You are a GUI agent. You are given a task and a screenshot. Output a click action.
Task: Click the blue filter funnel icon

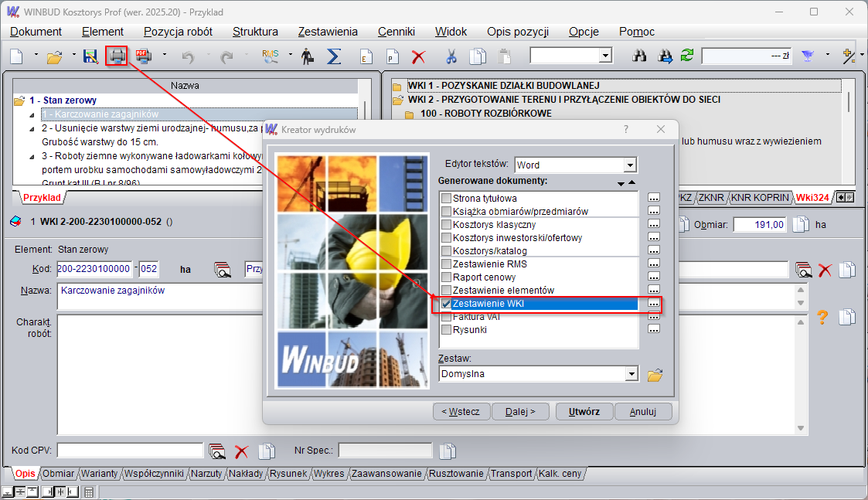(x=808, y=56)
